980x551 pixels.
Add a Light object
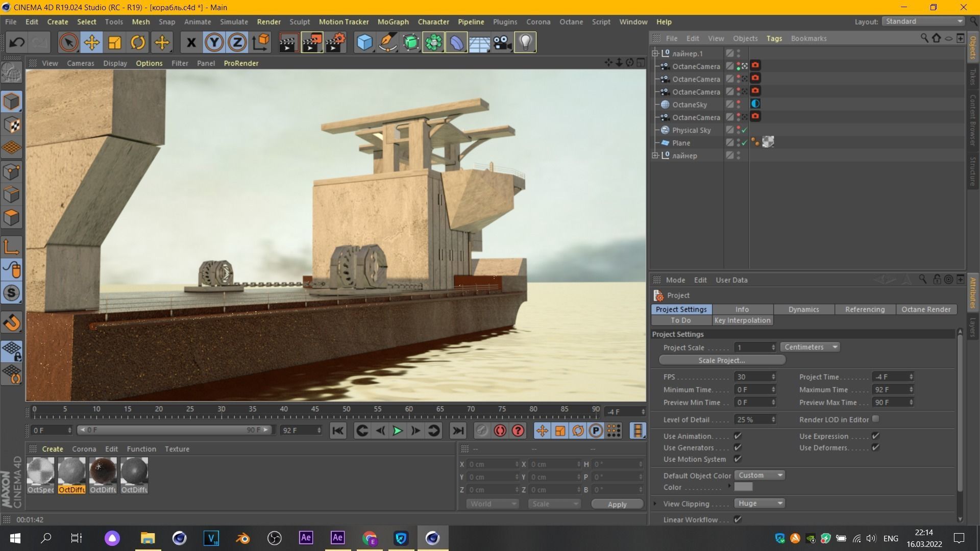[525, 42]
